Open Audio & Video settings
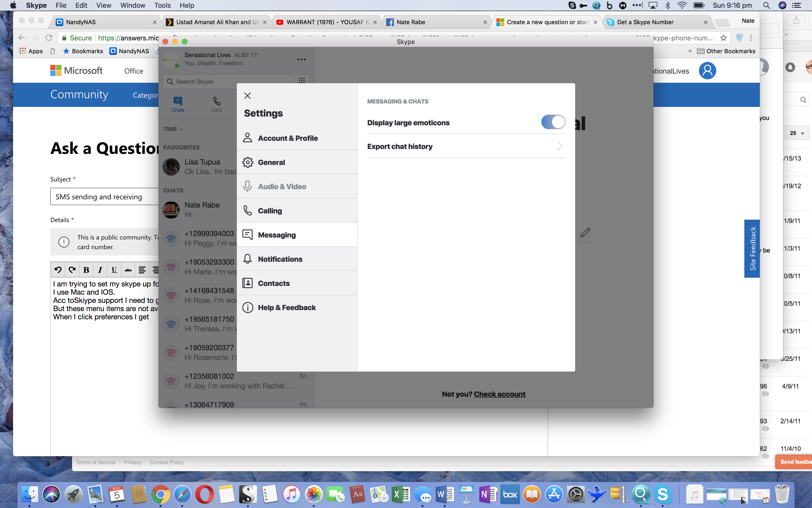This screenshot has height=508, width=812. [x=297, y=187]
